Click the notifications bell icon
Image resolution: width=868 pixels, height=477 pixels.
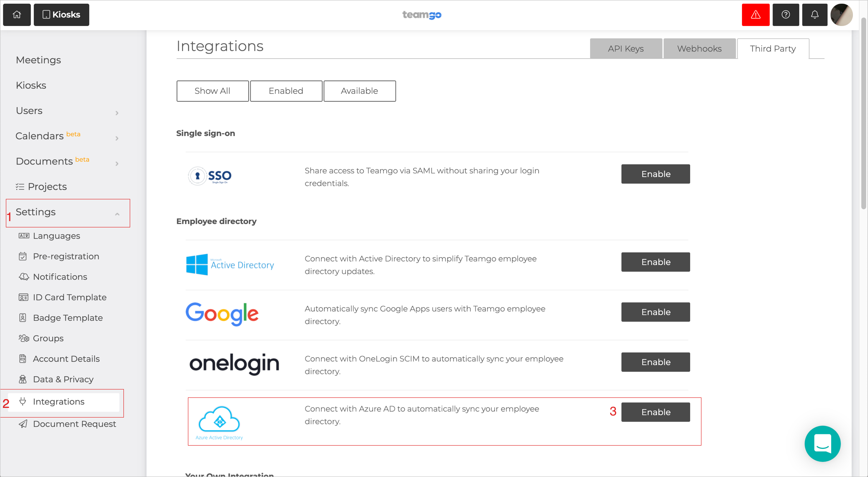click(x=814, y=14)
